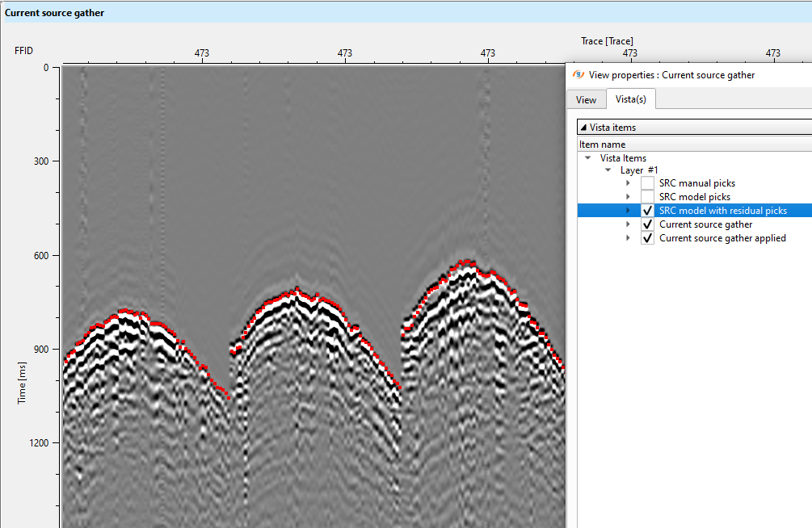Click the Trace [Trace] axis title

pos(607,41)
